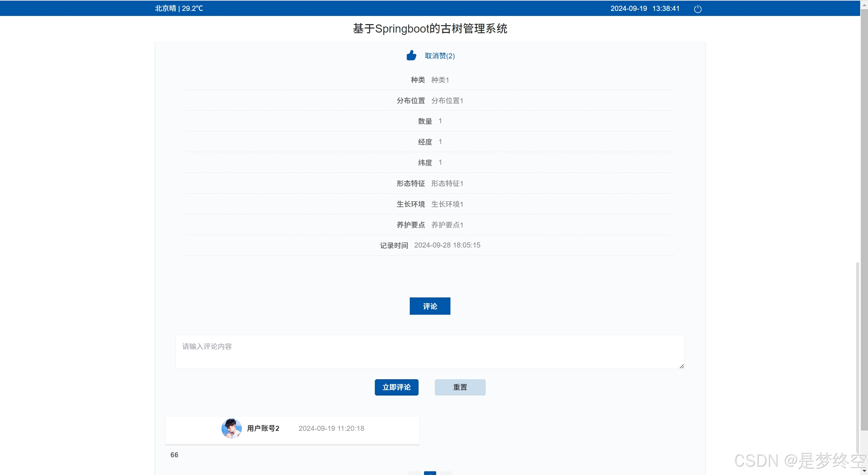Click the 评论 button

point(430,306)
